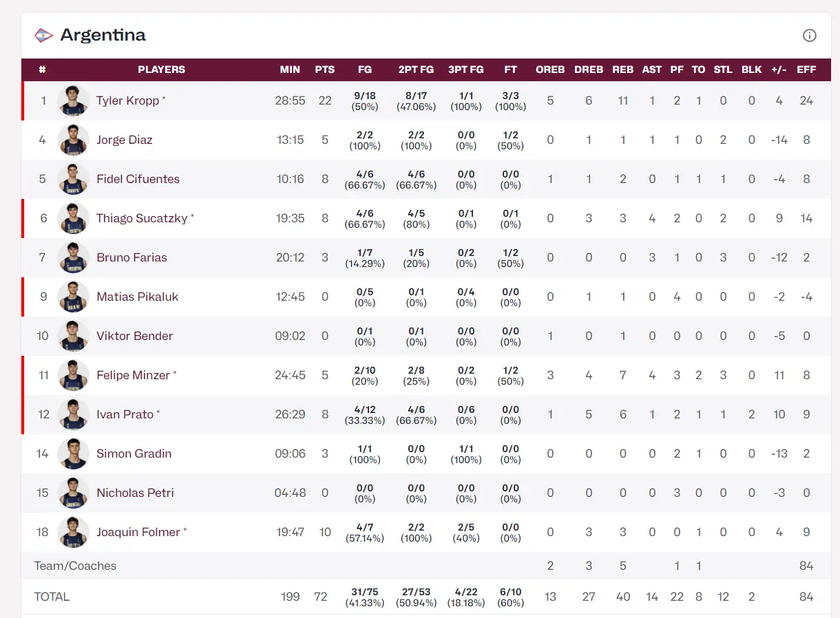Click Simon Gradin's avatar image
The height and width of the screenshot is (618, 840).
(x=73, y=454)
